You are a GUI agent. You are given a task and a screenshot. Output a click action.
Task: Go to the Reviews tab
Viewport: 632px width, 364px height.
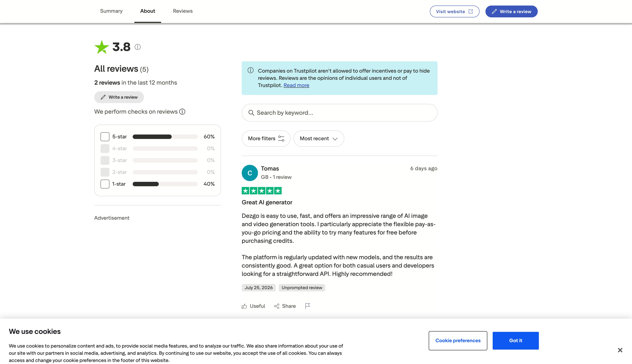coord(183,11)
